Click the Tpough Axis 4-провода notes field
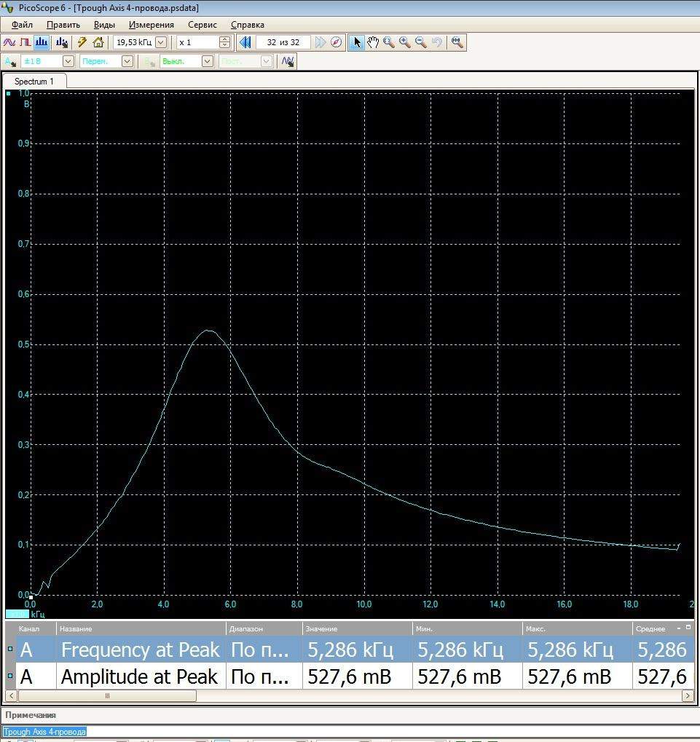 point(350,732)
